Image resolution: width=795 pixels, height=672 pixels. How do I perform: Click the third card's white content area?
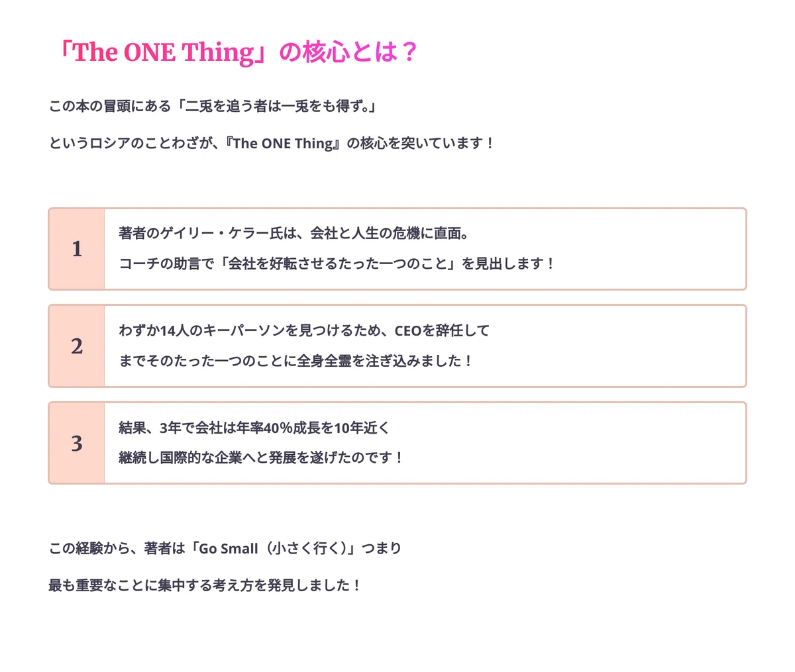pos(425,442)
